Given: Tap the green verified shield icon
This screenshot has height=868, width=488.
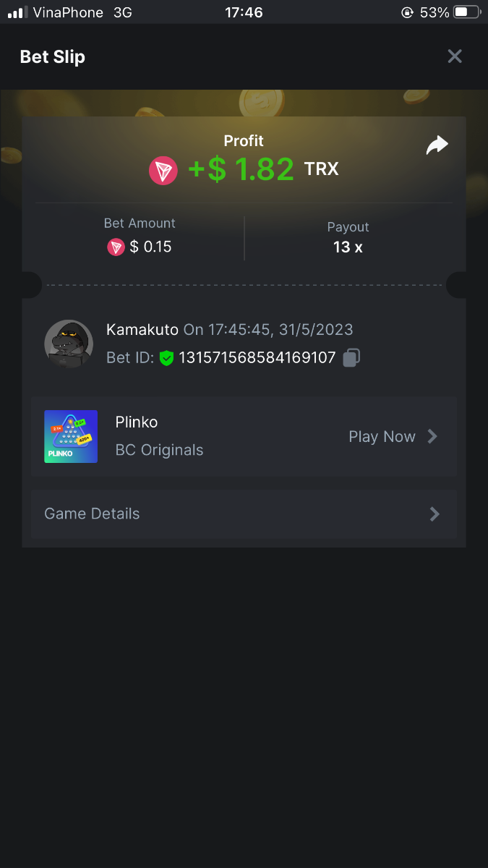Looking at the screenshot, I should [x=167, y=358].
